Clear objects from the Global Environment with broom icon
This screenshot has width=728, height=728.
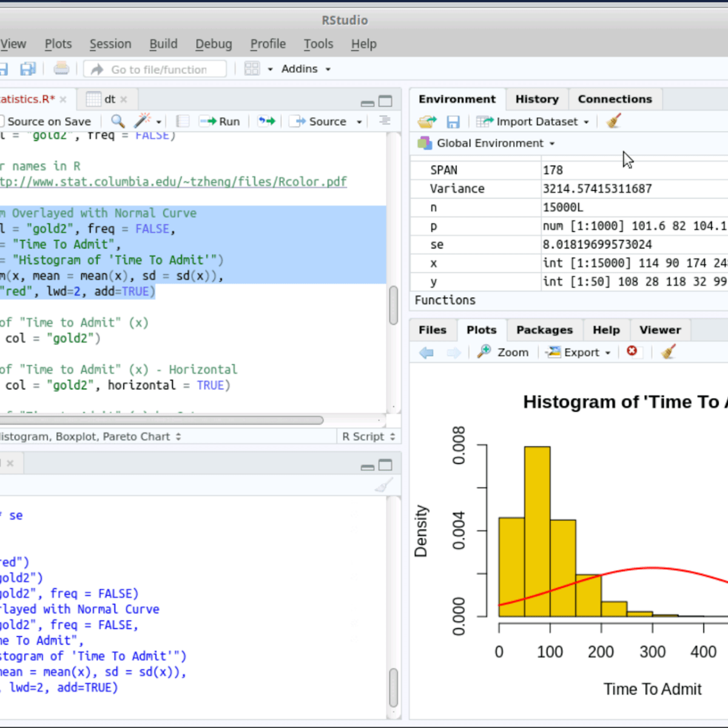click(x=613, y=121)
